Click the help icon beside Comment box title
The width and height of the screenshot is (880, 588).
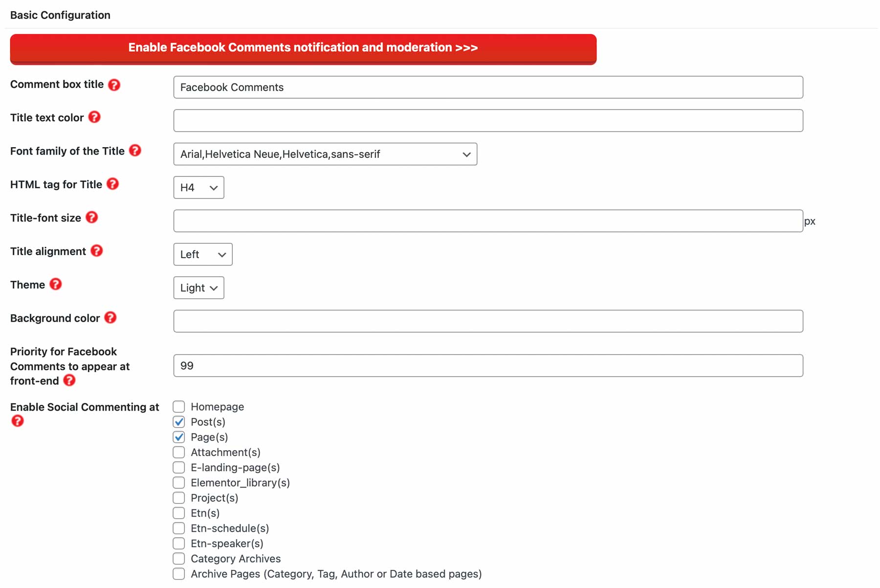click(114, 85)
